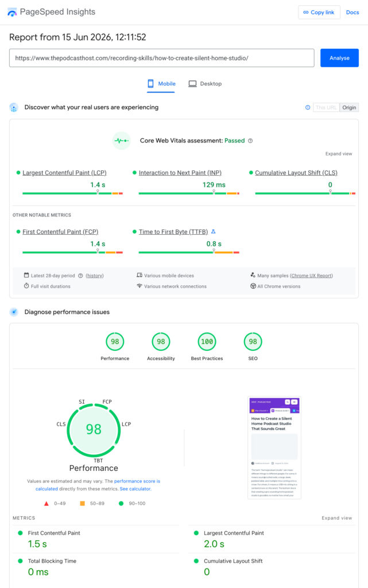The width and height of the screenshot is (368, 588).
Task: Click the Passed assessment text
Action: 235,141
